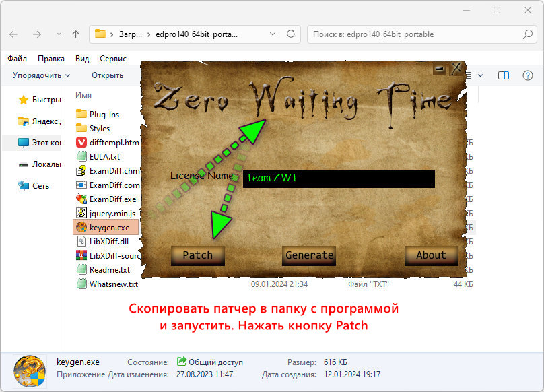
Task: Click the Whatsnew.txt date 09.01.2024 21:34
Action: click(x=279, y=284)
